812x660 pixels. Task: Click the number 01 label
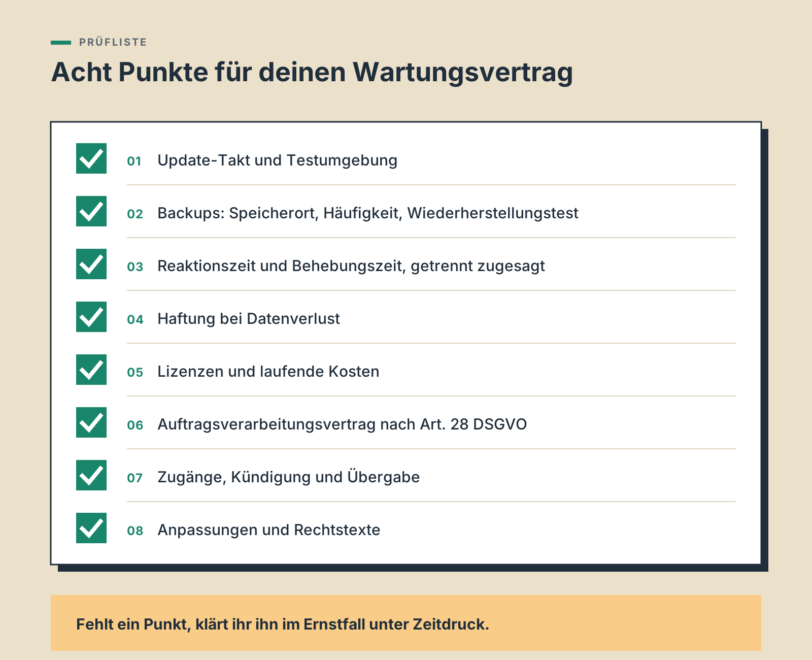[134, 161]
